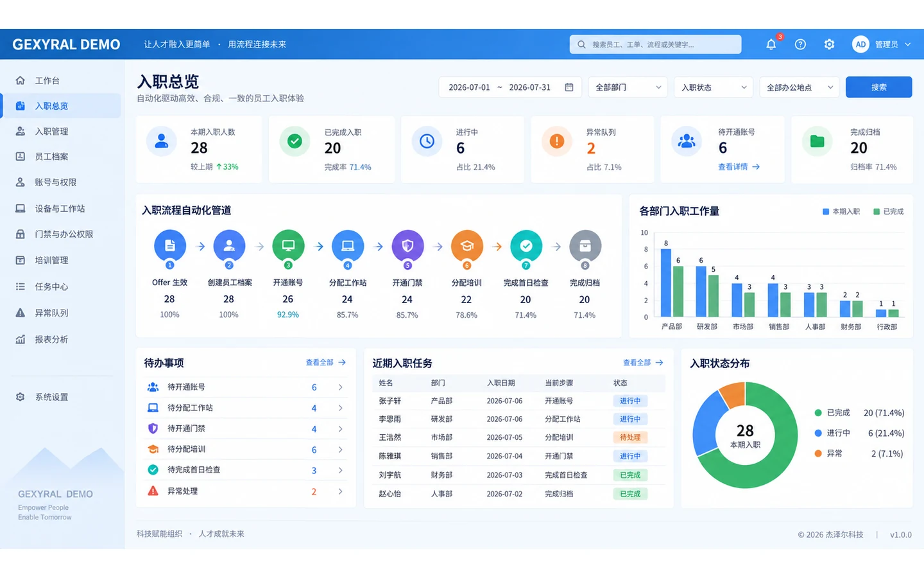
Task: Open the help question mark icon
Action: (x=800, y=44)
